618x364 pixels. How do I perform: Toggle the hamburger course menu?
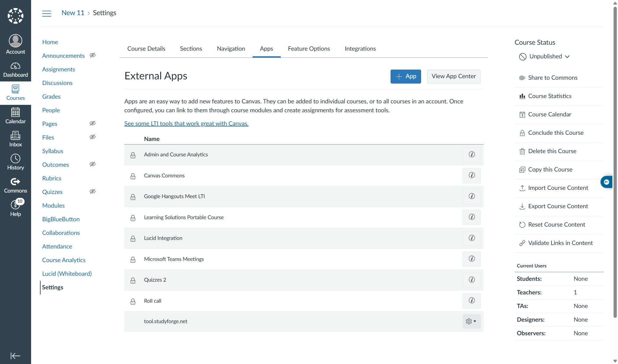pyautogui.click(x=46, y=13)
